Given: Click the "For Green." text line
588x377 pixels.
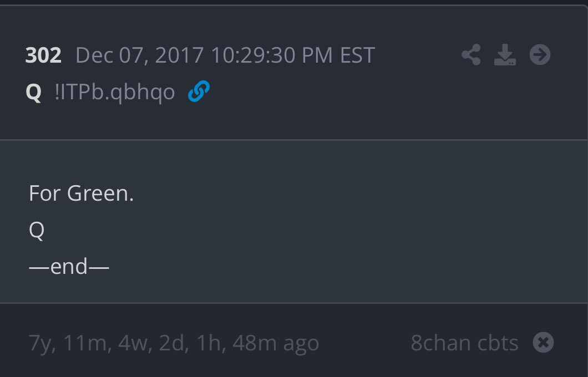Looking at the screenshot, I should 81,193.
